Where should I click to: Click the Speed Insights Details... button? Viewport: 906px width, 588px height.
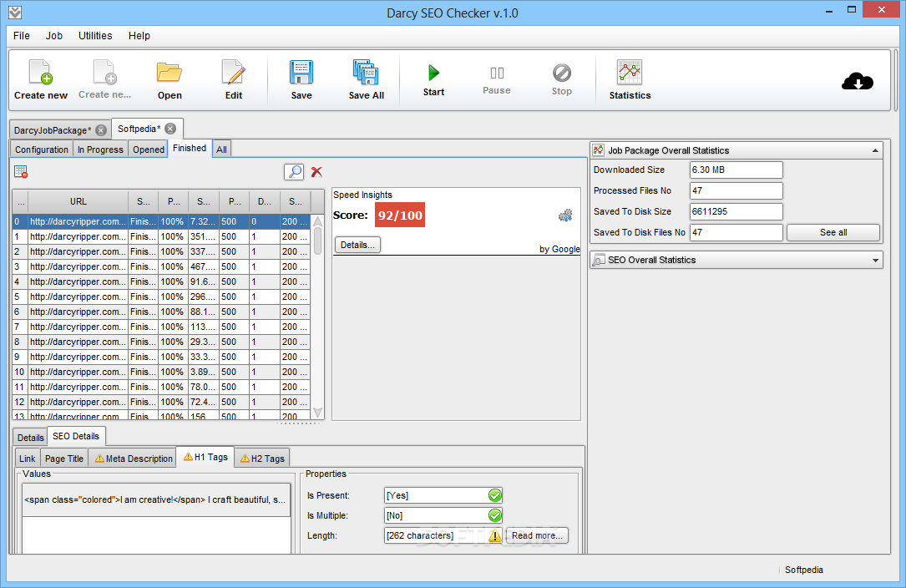357,245
